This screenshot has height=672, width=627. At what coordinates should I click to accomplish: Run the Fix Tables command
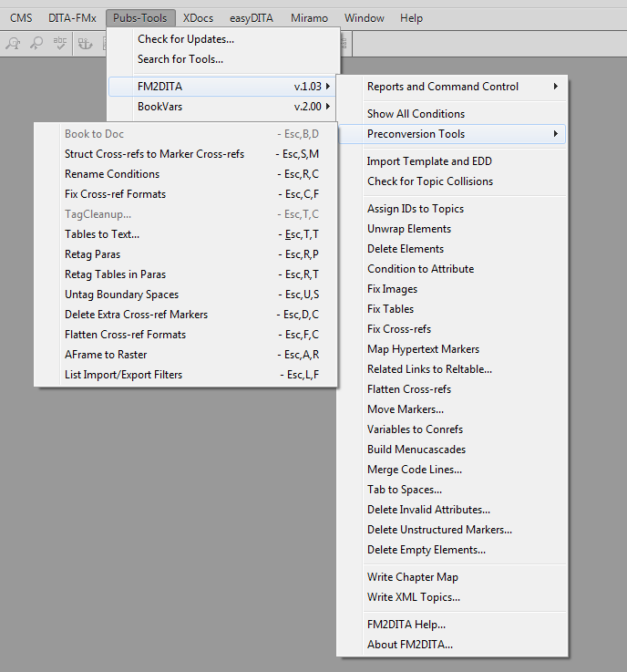pos(452,309)
